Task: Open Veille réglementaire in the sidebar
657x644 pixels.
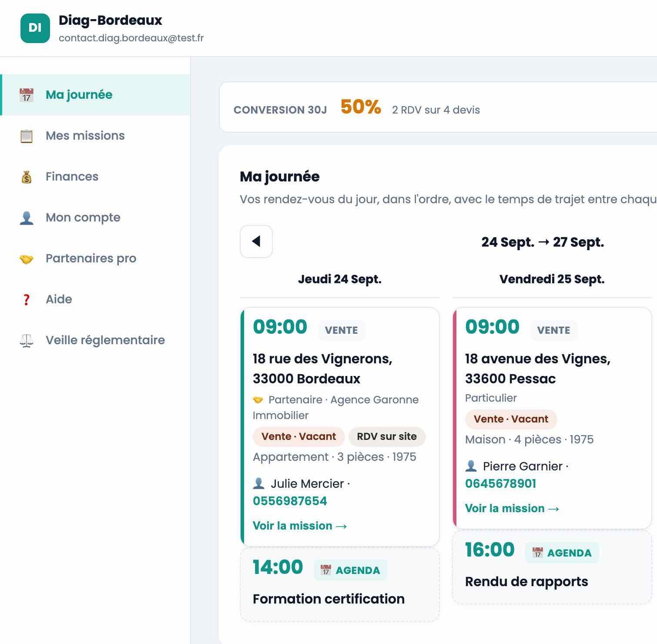Action: point(96,340)
